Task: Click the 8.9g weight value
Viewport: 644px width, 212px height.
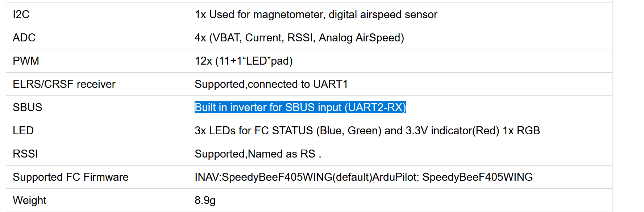Action: tap(205, 200)
